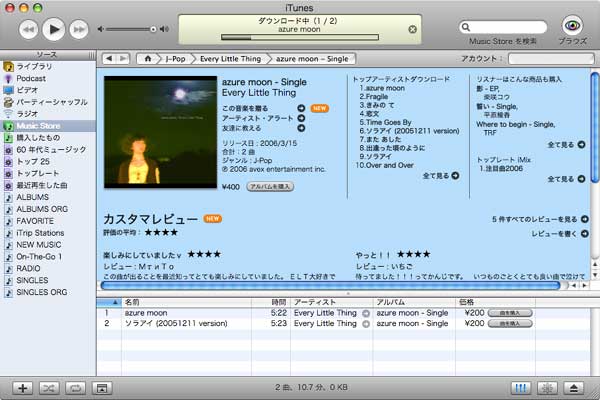
Task: Cancel the azure moon download
Action: [x=412, y=29]
